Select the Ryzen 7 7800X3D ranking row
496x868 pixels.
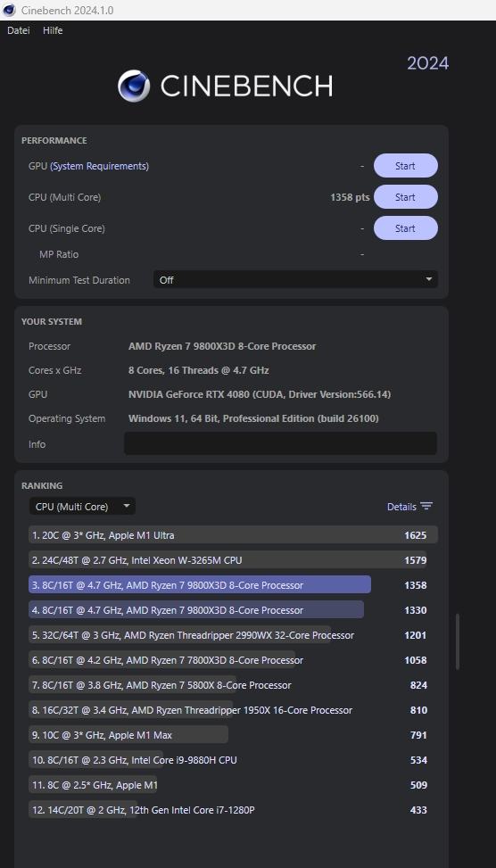tap(233, 660)
